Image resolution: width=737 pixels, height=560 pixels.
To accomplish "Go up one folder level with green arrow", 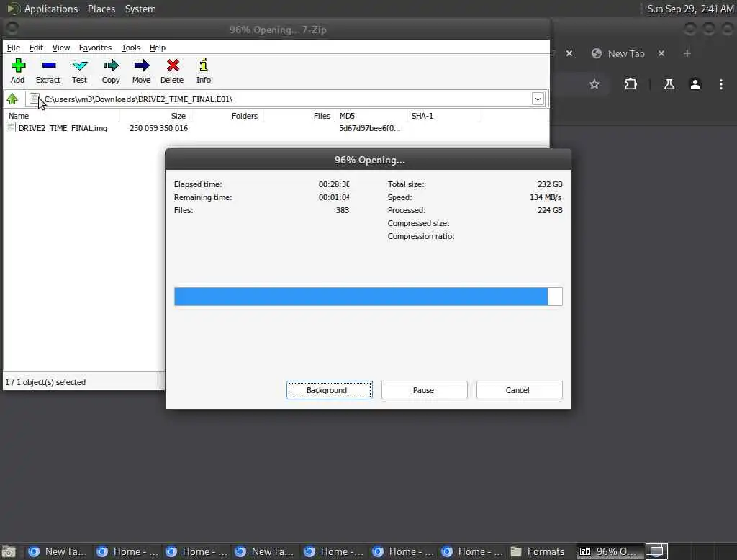I will 12,99.
